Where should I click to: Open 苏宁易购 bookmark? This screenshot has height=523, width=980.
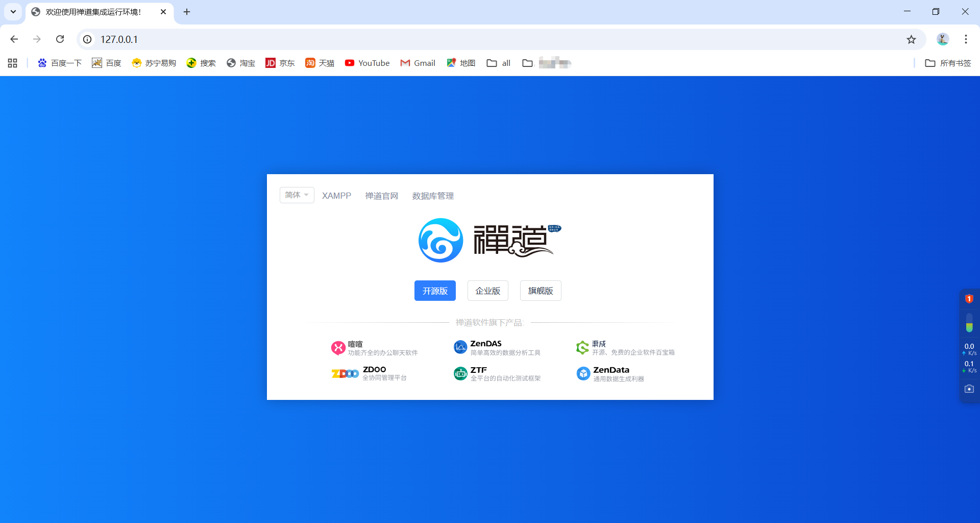tap(154, 63)
